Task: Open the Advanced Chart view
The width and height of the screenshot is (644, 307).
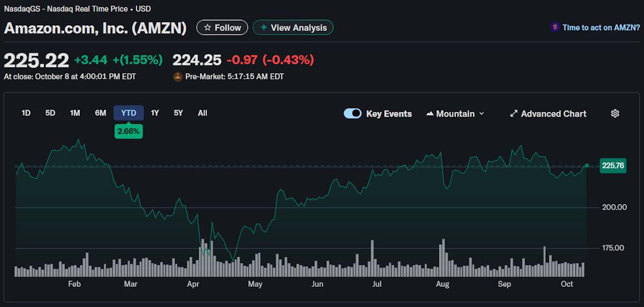Action: 553,114
